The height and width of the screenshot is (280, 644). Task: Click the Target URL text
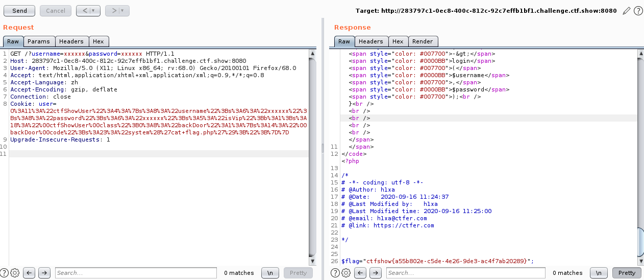click(486, 11)
